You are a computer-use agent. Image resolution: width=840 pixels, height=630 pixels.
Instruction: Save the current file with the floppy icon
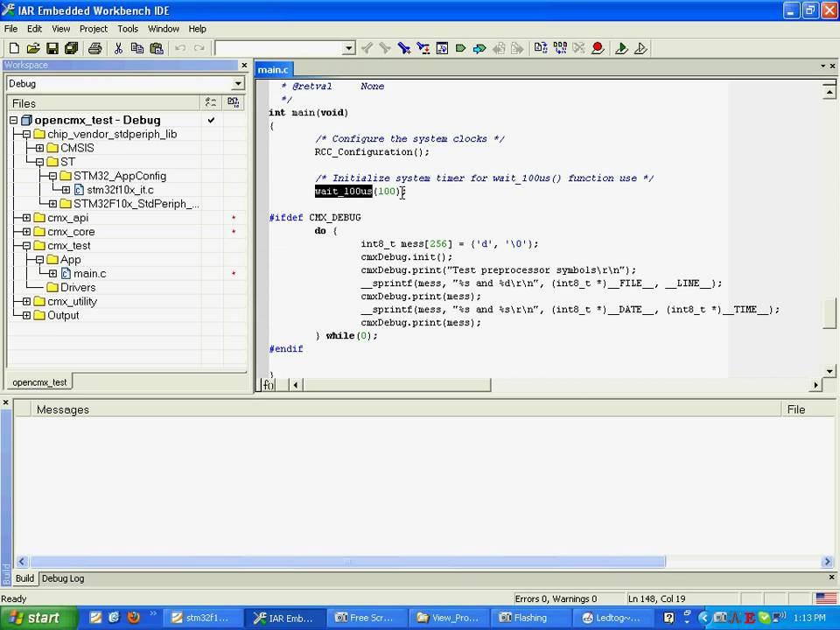coord(52,49)
